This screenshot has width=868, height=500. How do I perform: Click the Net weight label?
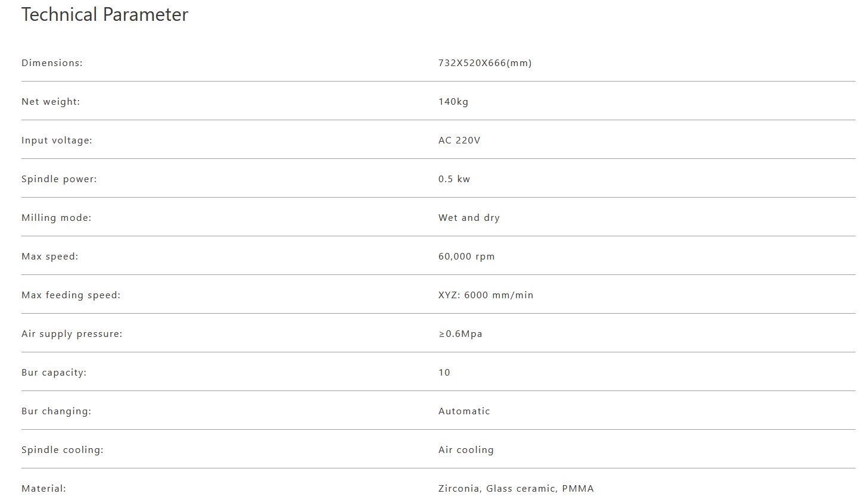click(x=51, y=102)
